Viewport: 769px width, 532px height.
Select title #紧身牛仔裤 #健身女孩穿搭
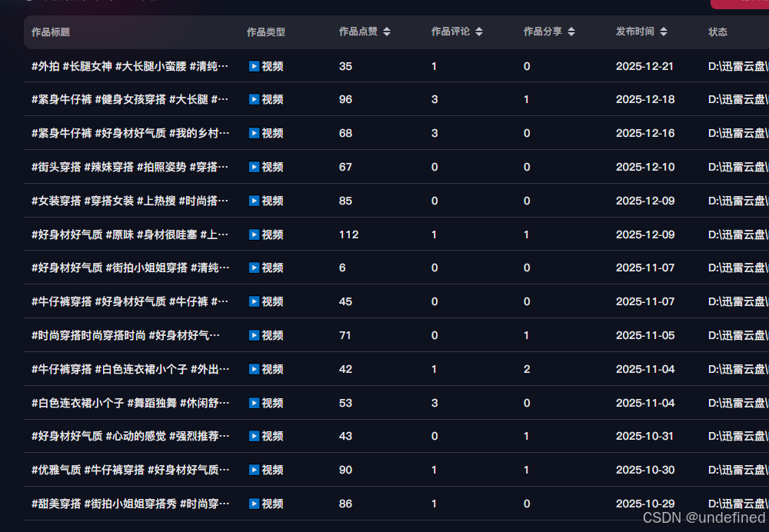[x=130, y=99]
